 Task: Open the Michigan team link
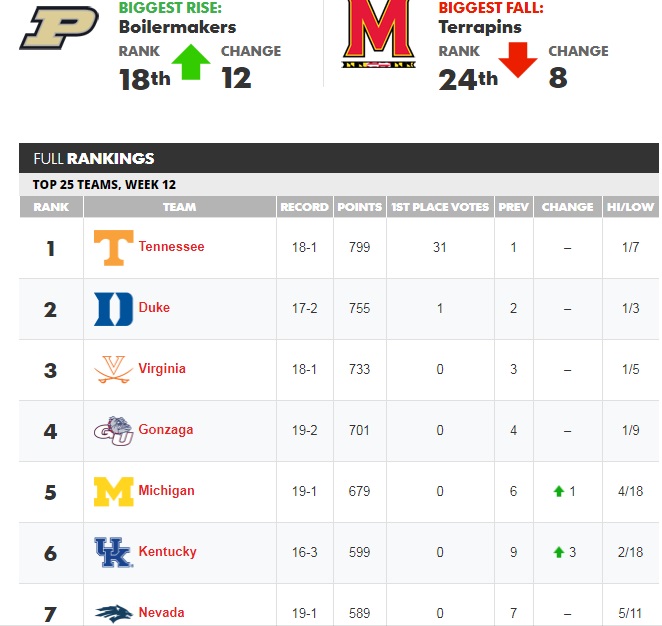pyautogui.click(x=166, y=491)
